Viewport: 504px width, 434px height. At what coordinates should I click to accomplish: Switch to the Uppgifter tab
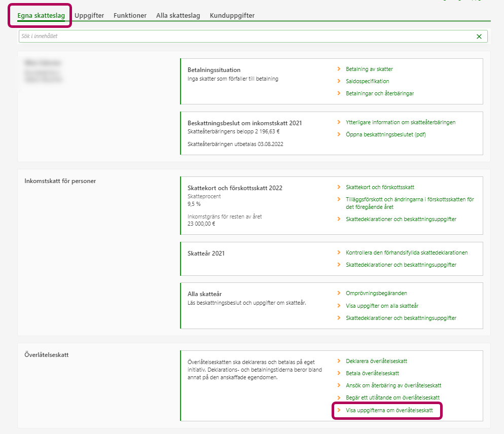89,16
